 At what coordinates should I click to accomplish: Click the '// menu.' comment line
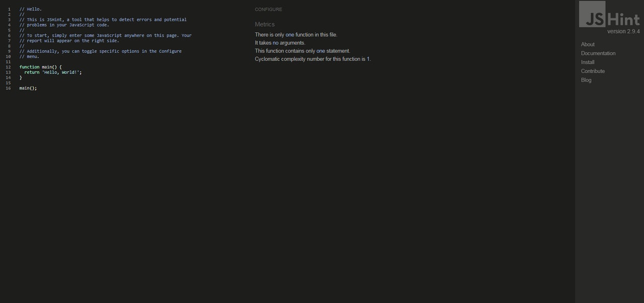[x=30, y=56]
